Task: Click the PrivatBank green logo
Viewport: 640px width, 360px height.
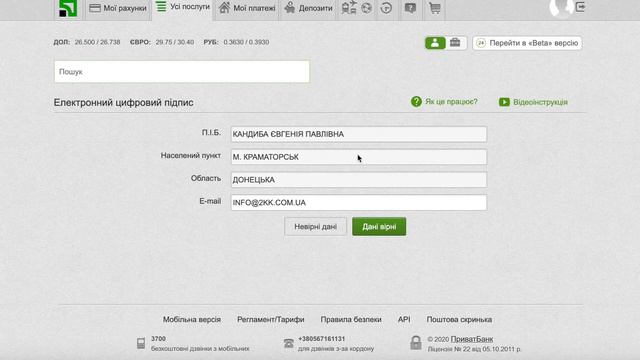Action: (68, 8)
